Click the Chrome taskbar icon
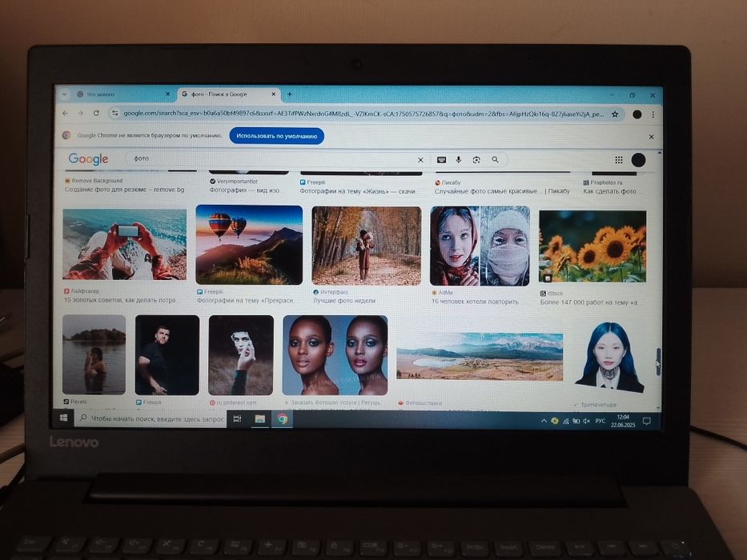Screen dimensions: 747x560 click(282, 419)
